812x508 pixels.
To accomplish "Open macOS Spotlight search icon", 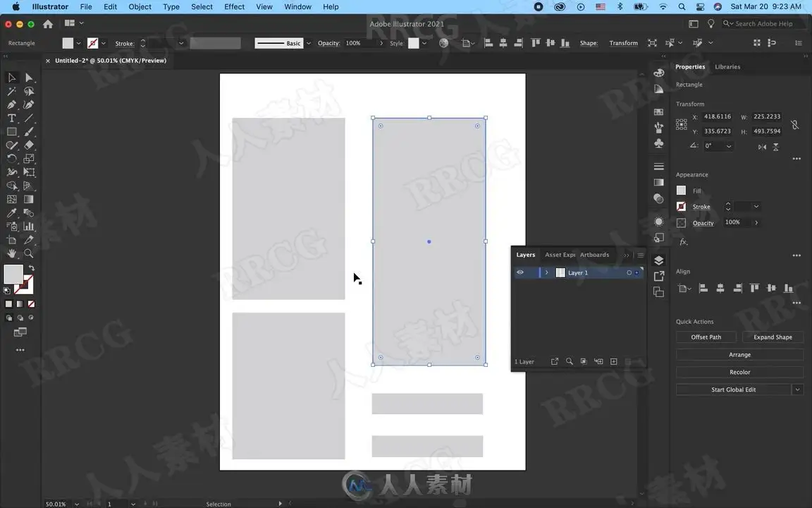I will [x=682, y=7].
